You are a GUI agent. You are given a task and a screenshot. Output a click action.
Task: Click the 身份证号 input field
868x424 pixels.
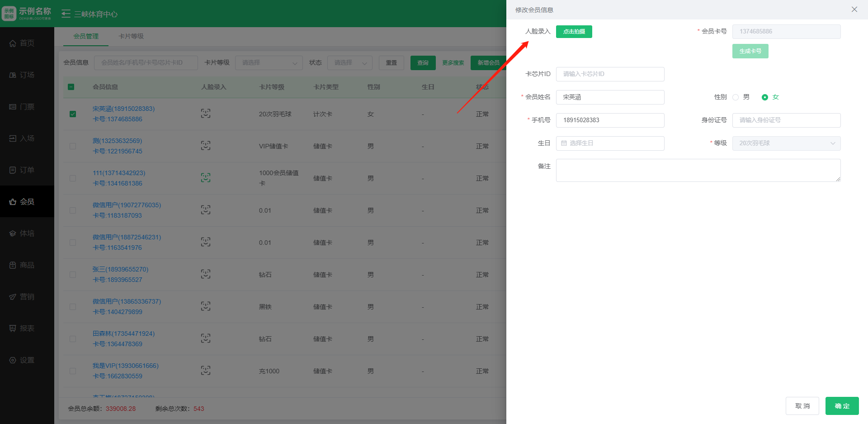click(x=786, y=120)
